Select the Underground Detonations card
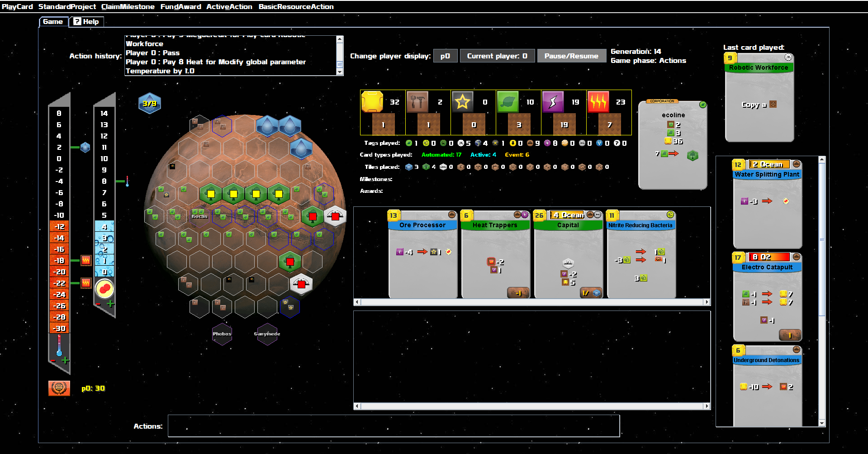Viewport: 868px width, 454px height. coord(767,386)
